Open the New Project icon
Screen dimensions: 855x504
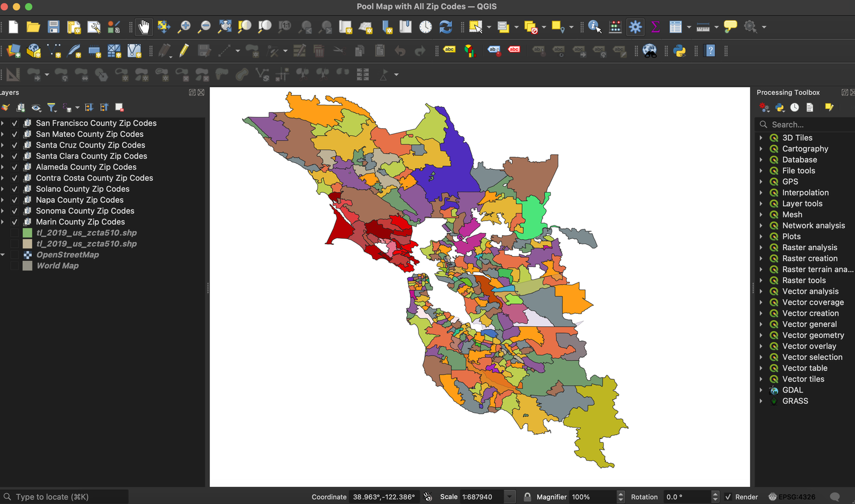click(13, 27)
